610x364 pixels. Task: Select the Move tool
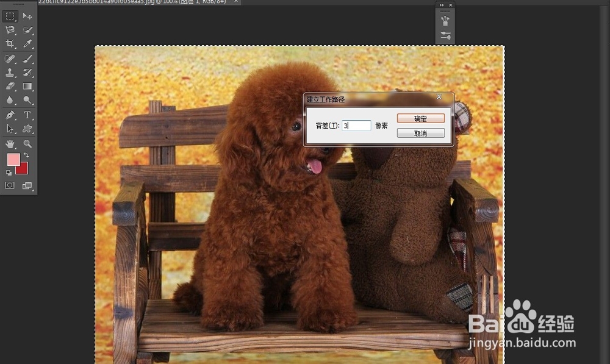click(27, 16)
